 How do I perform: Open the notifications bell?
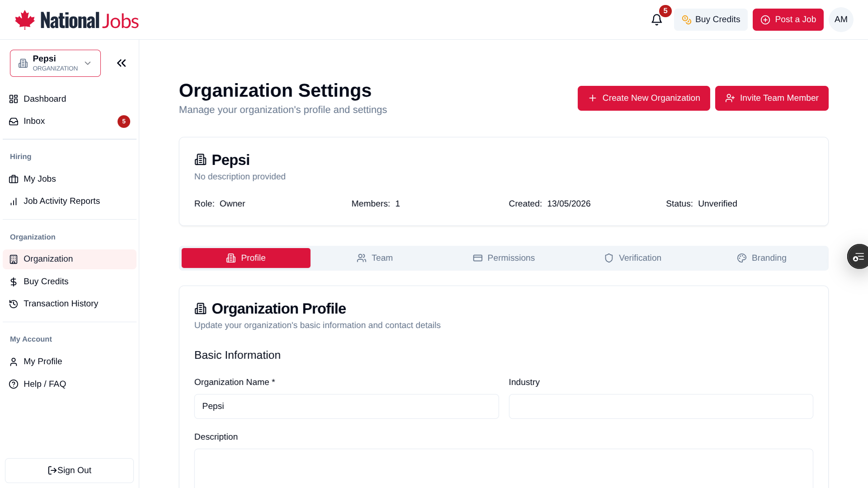point(656,20)
